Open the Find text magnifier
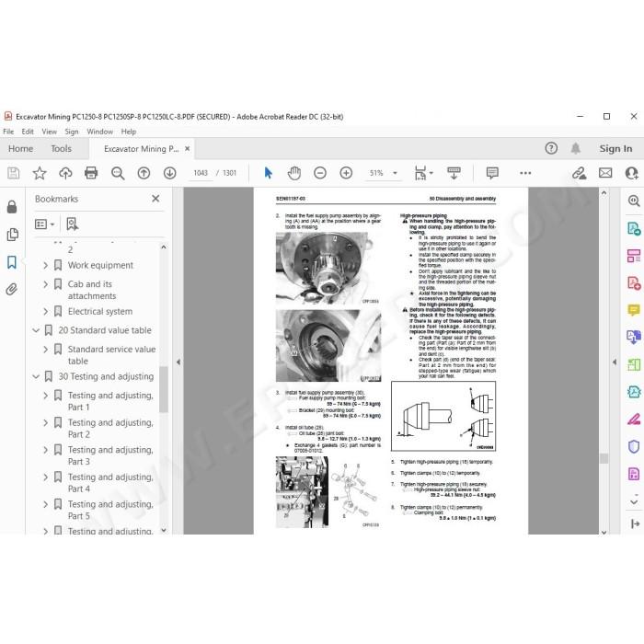 118,173
